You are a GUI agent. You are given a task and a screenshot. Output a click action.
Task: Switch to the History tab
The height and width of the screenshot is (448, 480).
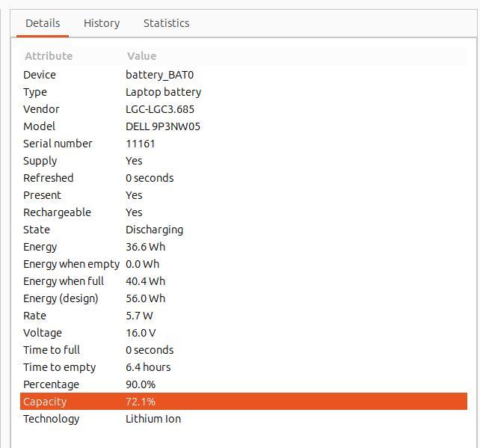click(102, 23)
